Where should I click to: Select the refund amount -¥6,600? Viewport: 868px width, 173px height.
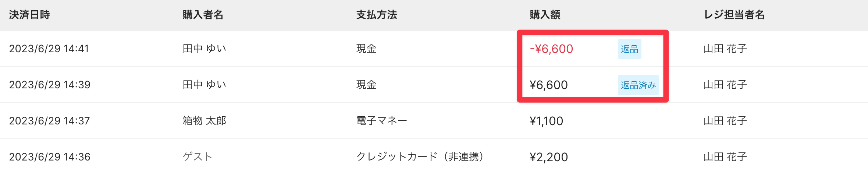tap(551, 49)
